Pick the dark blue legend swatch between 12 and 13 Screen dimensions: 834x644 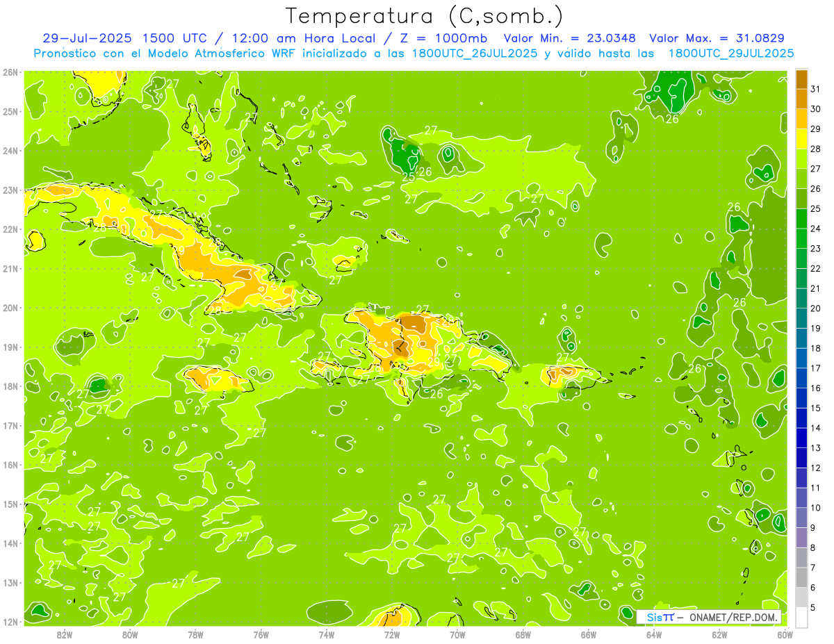pyautogui.click(x=802, y=459)
